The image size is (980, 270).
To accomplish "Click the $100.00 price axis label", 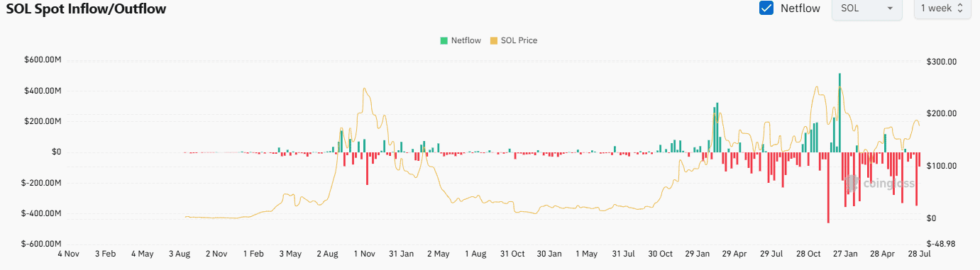I will [942, 166].
